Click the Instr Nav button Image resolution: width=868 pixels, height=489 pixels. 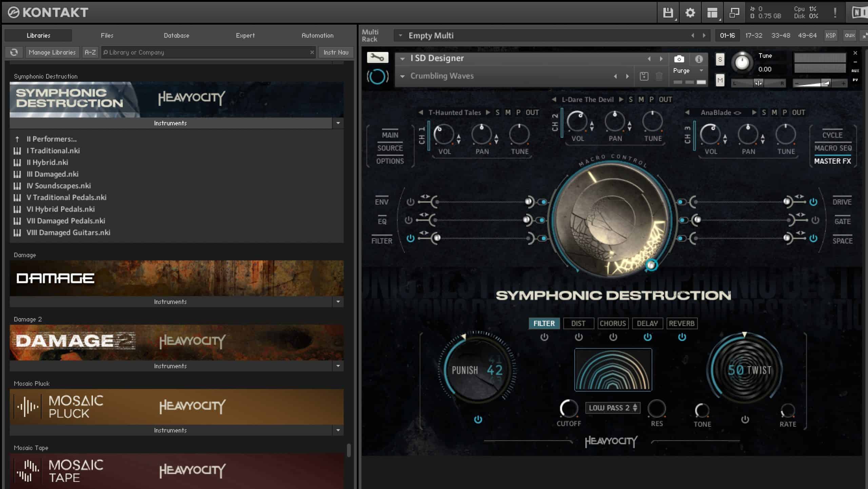336,52
